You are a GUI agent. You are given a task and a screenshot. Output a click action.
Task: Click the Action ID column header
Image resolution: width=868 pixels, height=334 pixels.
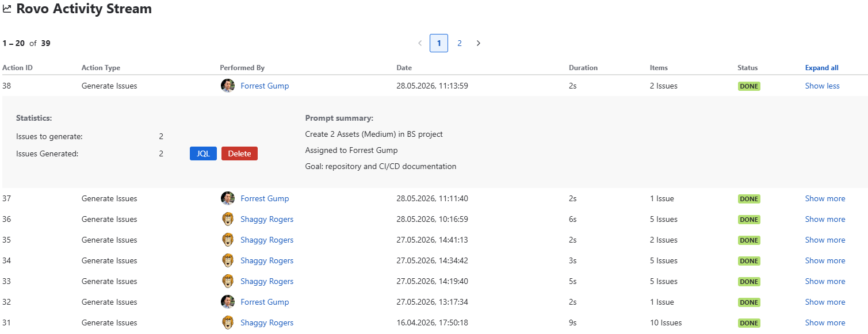17,68
